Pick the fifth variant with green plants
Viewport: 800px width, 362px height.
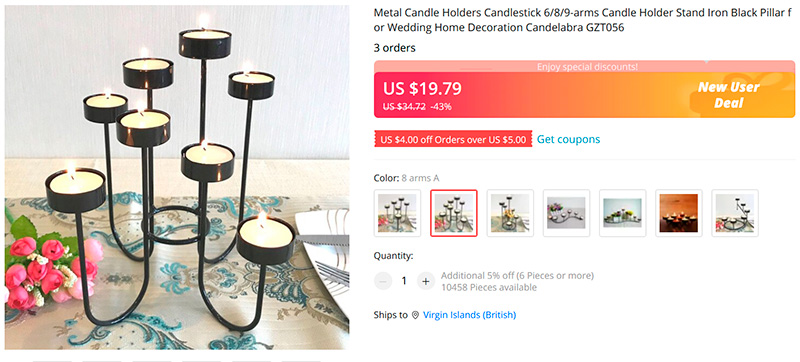pos(622,213)
